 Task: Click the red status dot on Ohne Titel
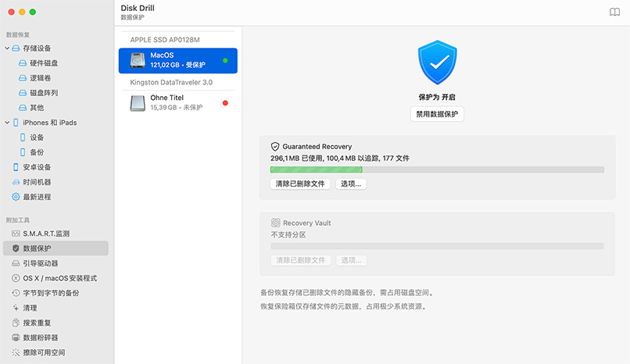coord(225,102)
